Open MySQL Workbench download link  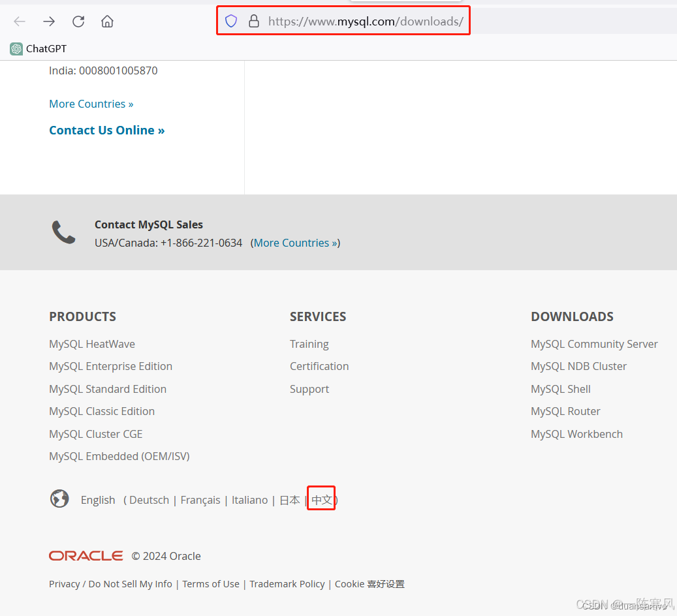(x=576, y=434)
